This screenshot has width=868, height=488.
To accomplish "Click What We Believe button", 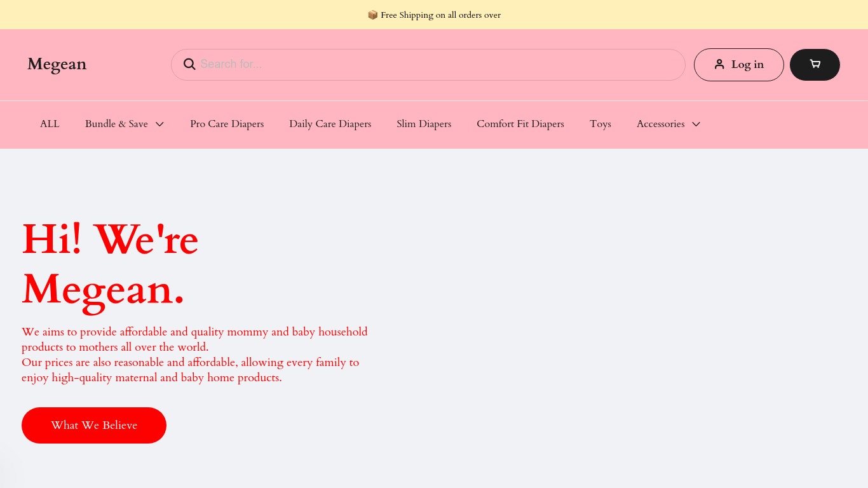I will point(94,425).
